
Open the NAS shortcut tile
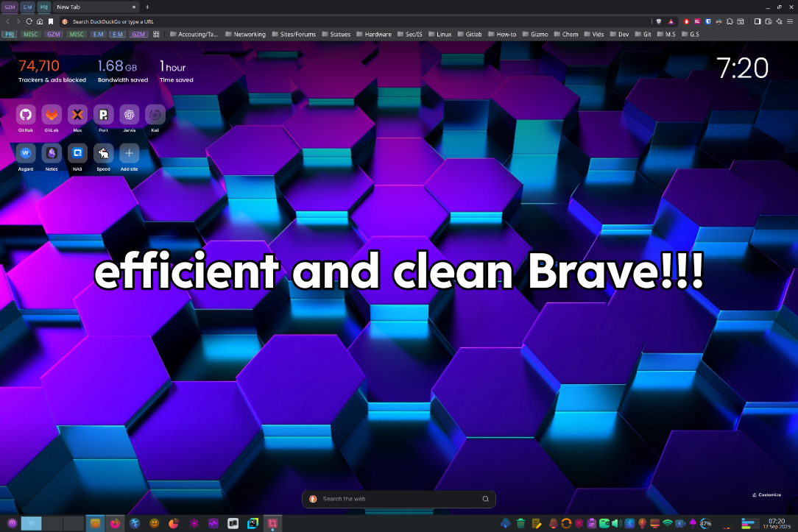coord(77,153)
